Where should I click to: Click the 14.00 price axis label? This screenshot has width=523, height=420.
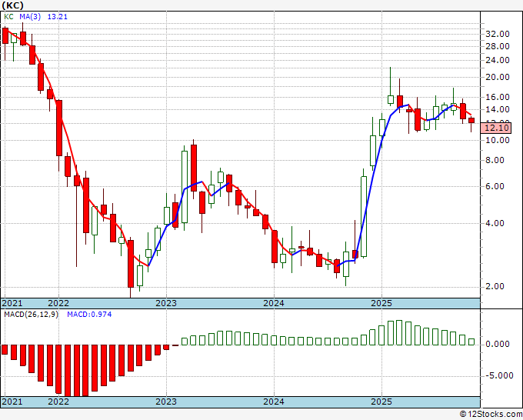(x=498, y=109)
